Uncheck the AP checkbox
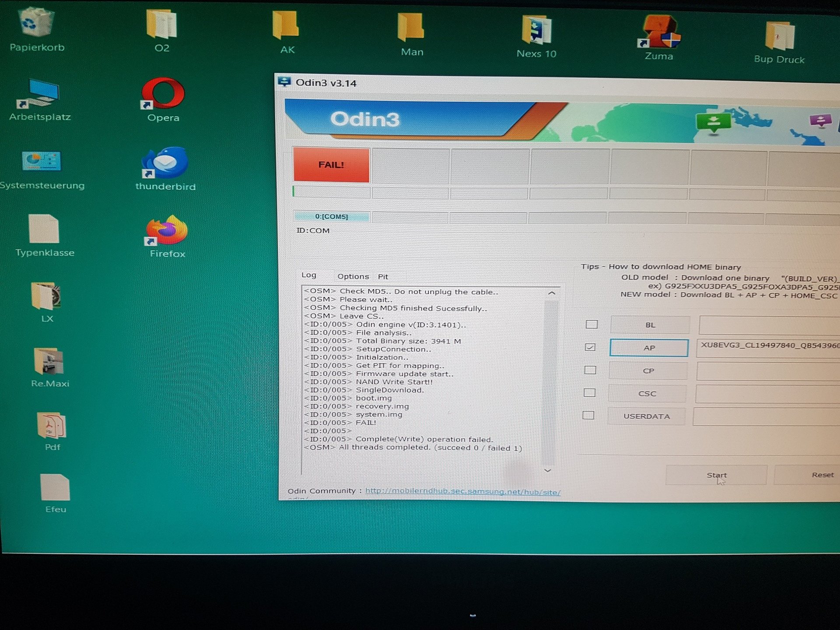Screen dimensions: 840x630 590,347
